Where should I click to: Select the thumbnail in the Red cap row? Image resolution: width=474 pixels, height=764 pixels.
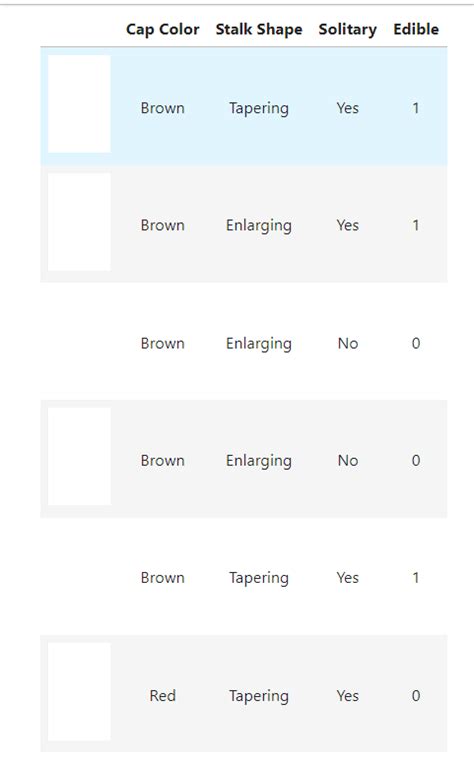(79, 691)
